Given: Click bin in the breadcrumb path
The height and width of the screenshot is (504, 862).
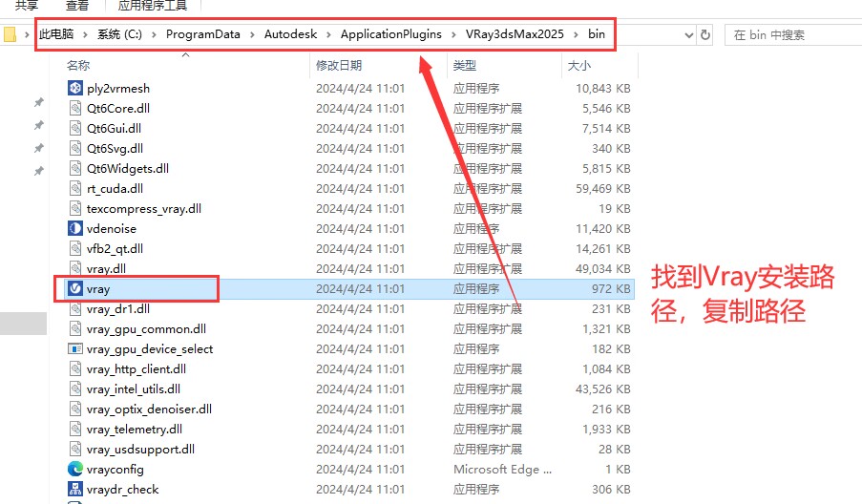Looking at the screenshot, I should [x=597, y=34].
